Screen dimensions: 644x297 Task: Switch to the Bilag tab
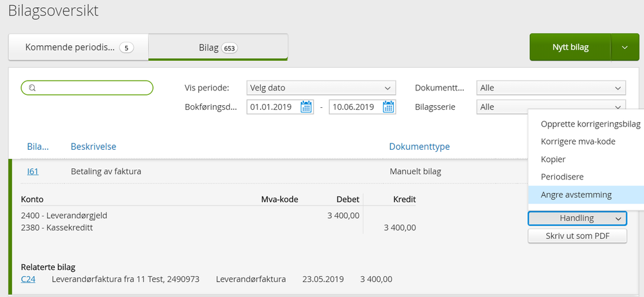pyautogui.click(x=218, y=47)
